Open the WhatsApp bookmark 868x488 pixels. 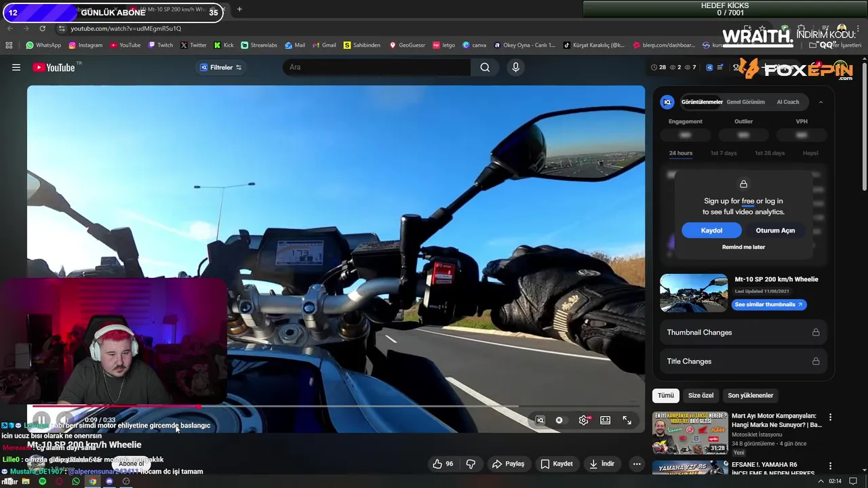43,45
